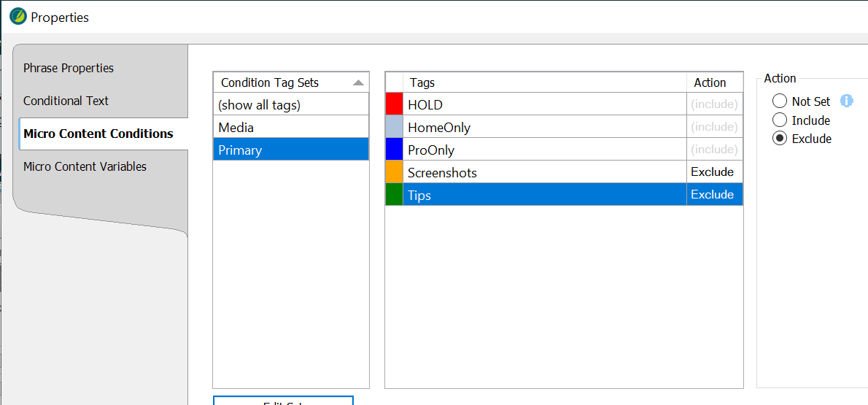Click the Flare leaf icon in title bar
Viewport: 868px width, 405px height.
pyautogui.click(x=18, y=17)
